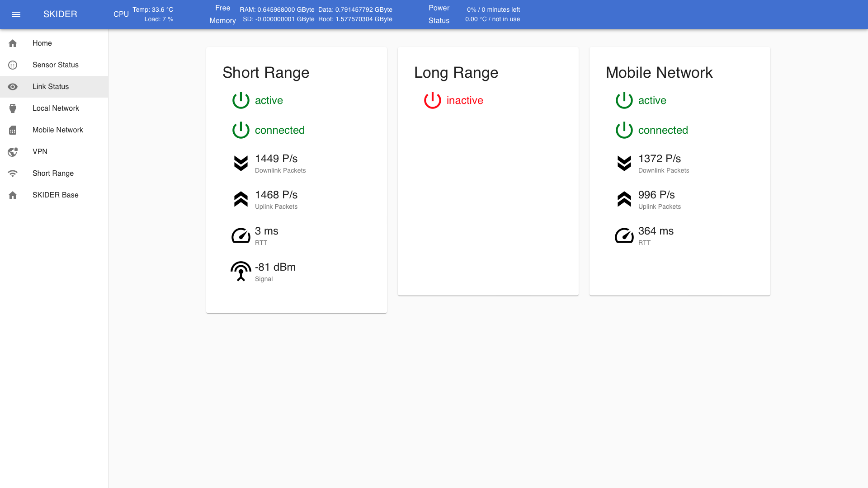This screenshot has height=488, width=868.
Task: Click the 996 P/s uplink value
Action: [656, 195]
